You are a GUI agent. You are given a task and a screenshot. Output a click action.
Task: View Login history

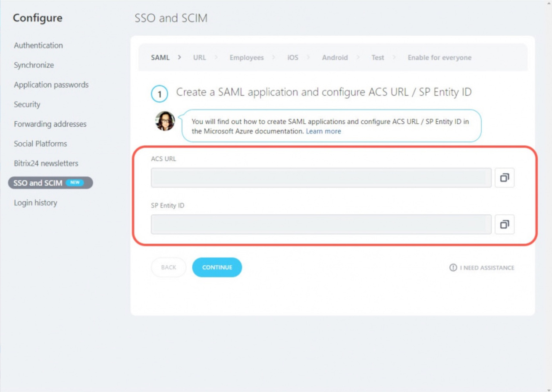click(35, 203)
